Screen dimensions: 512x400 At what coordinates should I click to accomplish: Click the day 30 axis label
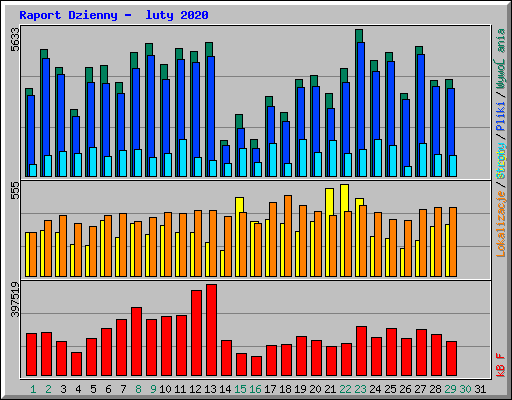click(x=465, y=389)
